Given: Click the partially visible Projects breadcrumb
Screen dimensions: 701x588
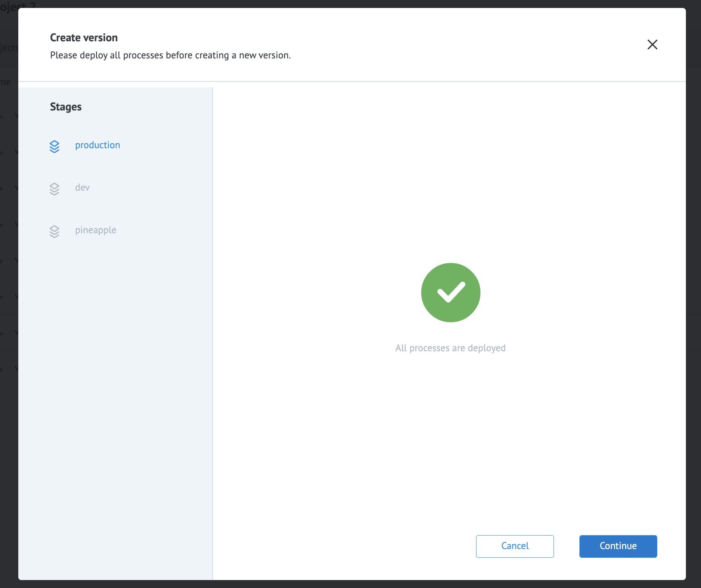Looking at the screenshot, I should 9,48.
